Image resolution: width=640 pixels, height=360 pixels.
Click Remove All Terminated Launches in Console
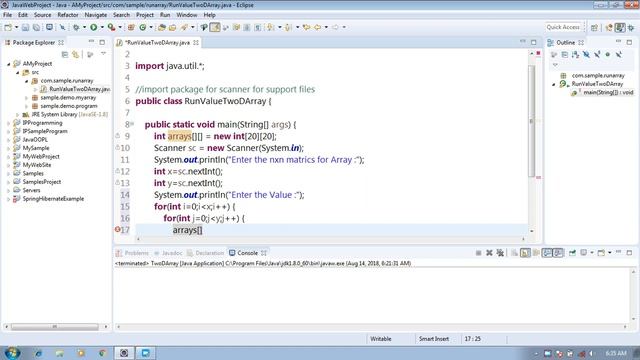tap(500, 253)
